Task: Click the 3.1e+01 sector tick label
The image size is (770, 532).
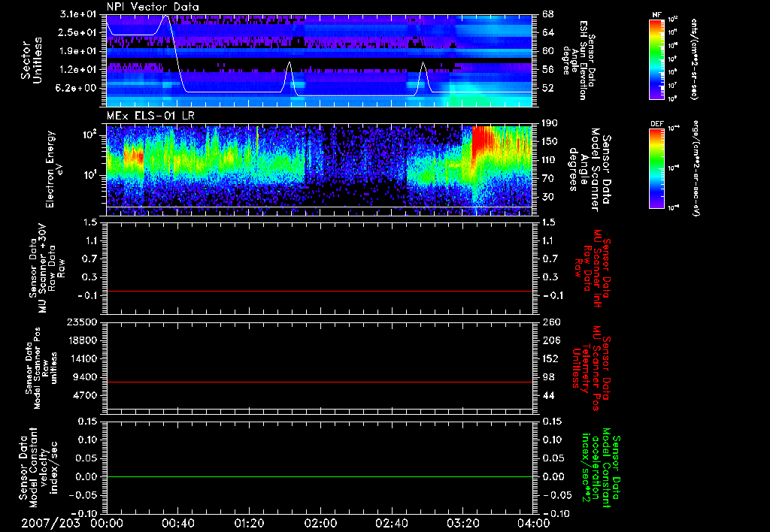Action: (78, 14)
